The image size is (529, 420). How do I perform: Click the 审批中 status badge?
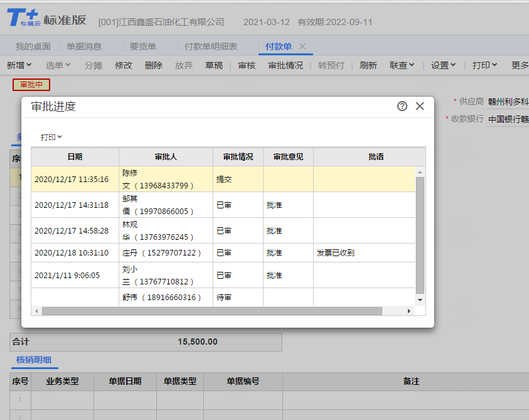31,85
